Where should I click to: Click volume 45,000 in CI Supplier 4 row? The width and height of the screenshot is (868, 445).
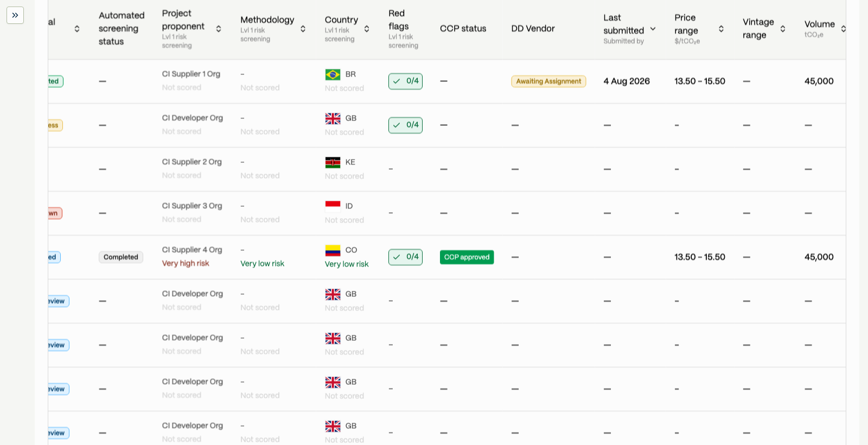tap(819, 257)
